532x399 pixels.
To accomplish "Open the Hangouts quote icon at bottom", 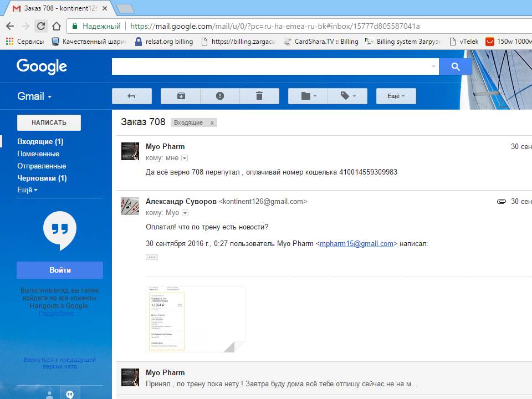I will click(x=70, y=394).
